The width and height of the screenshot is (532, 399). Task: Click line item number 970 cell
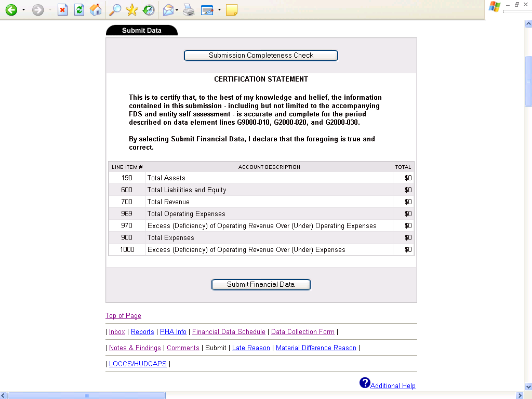[x=127, y=225]
